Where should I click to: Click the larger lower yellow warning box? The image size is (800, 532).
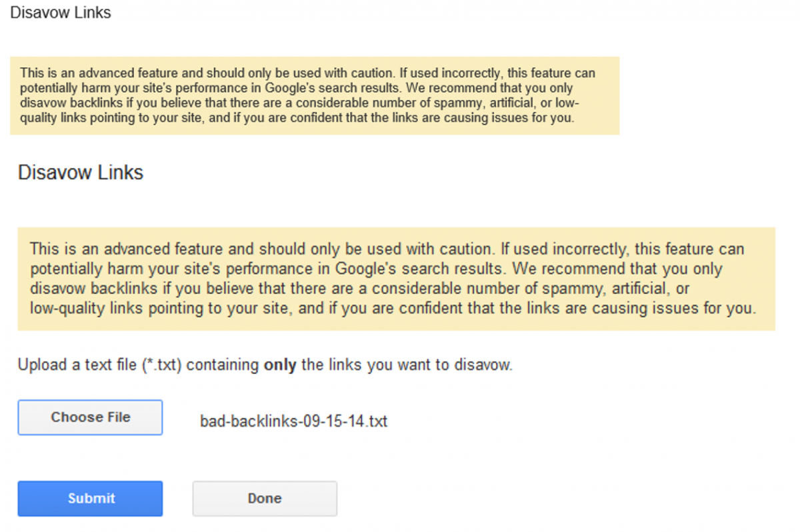[396, 279]
